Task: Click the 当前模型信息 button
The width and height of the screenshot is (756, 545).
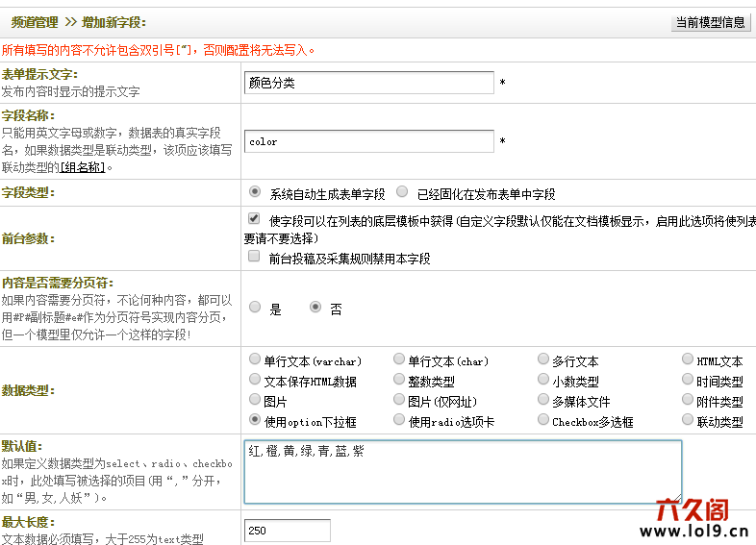Action: 710,22
